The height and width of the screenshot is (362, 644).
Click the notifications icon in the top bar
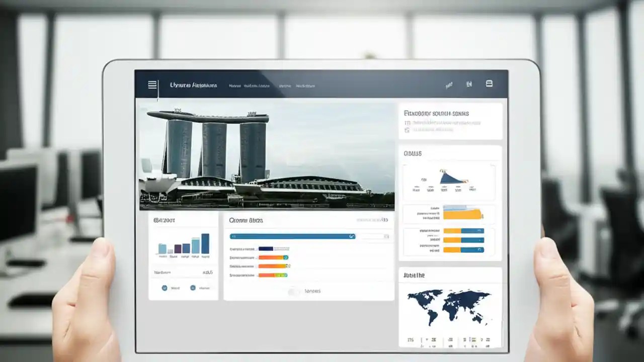coord(448,84)
